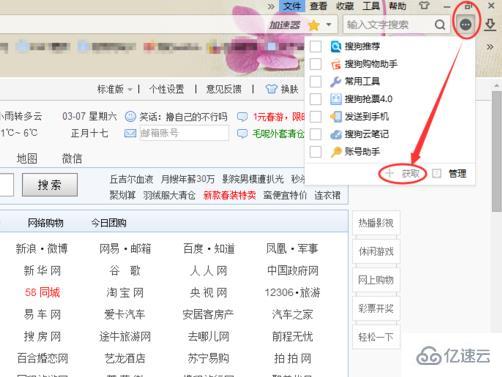Open the 百度·知道 link
The width and height of the screenshot is (502, 377).
click(x=209, y=249)
